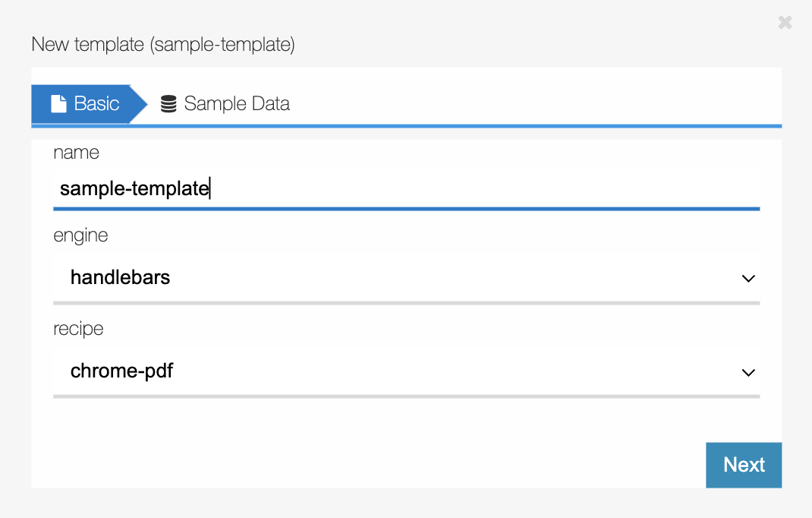This screenshot has height=518, width=812.
Task: Open the recipe dropdown showing chrome-pdf
Action: 379,372
